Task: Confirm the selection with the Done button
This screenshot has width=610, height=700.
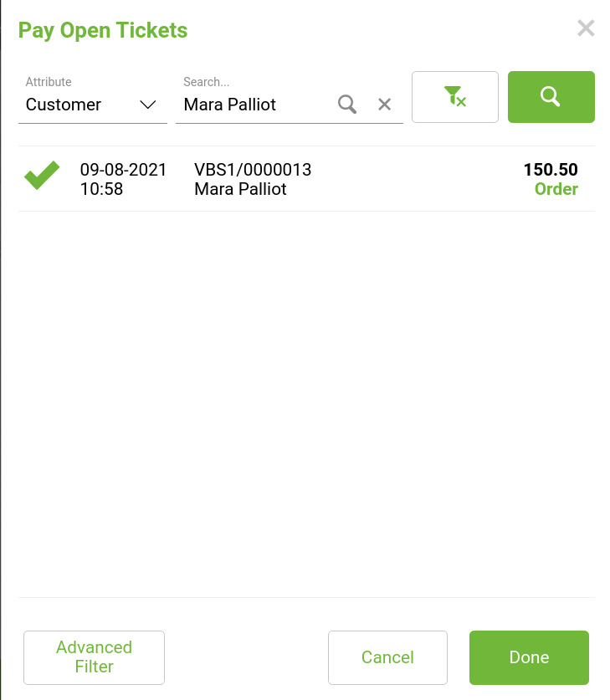Action: click(x=529, y=657)
